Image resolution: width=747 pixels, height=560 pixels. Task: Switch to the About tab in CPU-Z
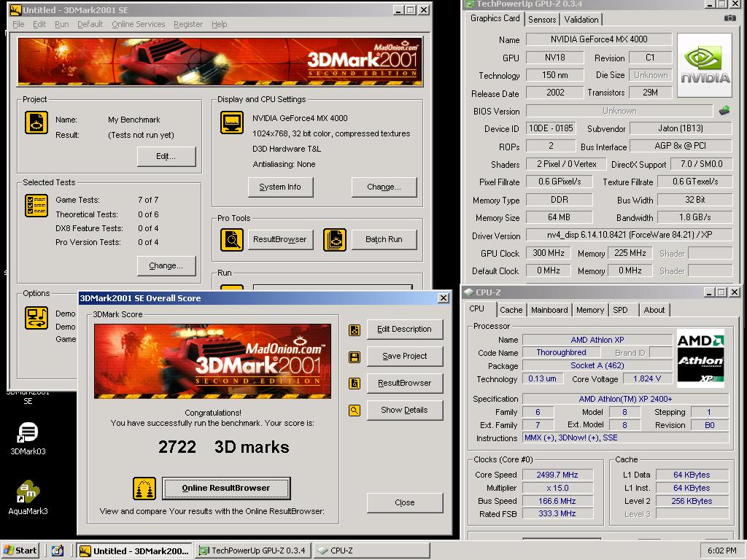click(x=654, y=310)
